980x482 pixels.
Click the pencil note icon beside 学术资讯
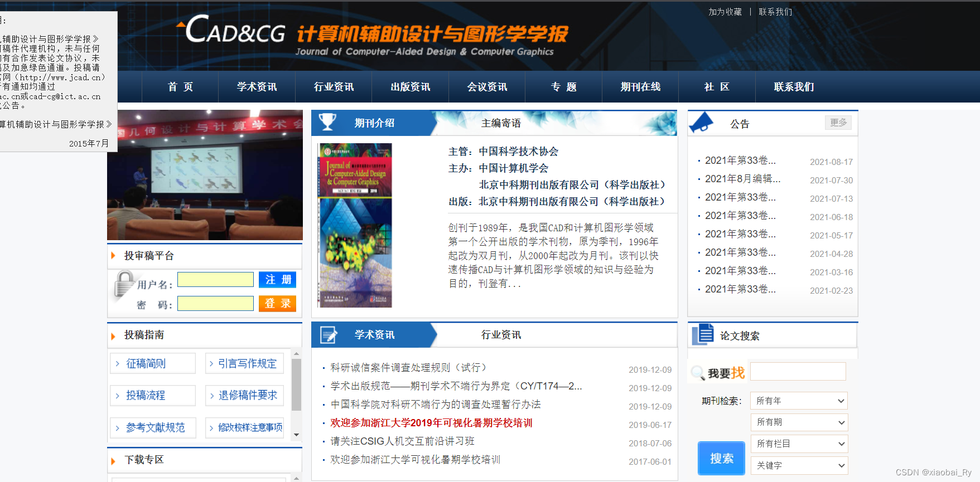click(x=329, y=334)
